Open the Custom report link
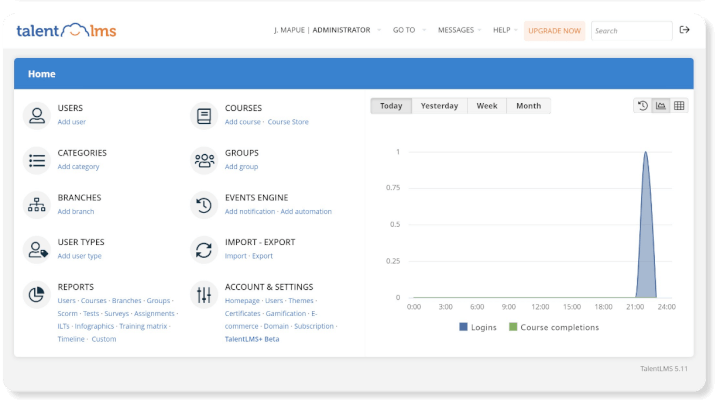The image size is (720, 406). point(104,339)
